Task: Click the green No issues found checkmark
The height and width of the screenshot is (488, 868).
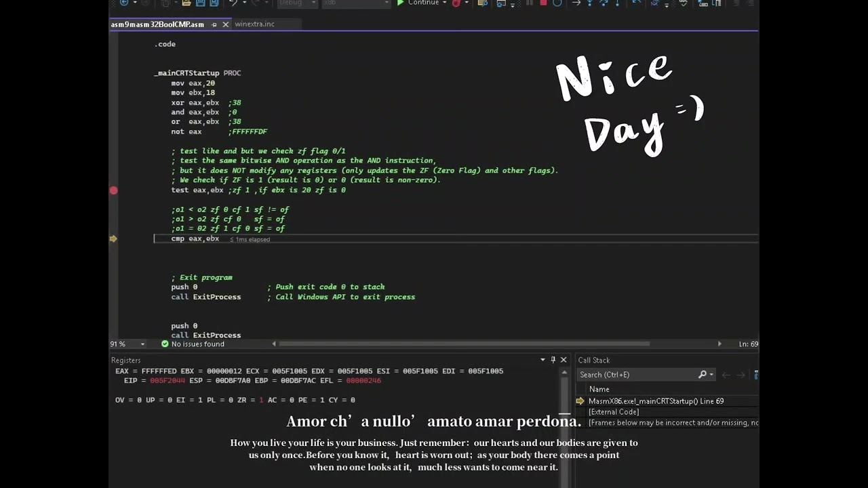Action: [x=165, y=344]
